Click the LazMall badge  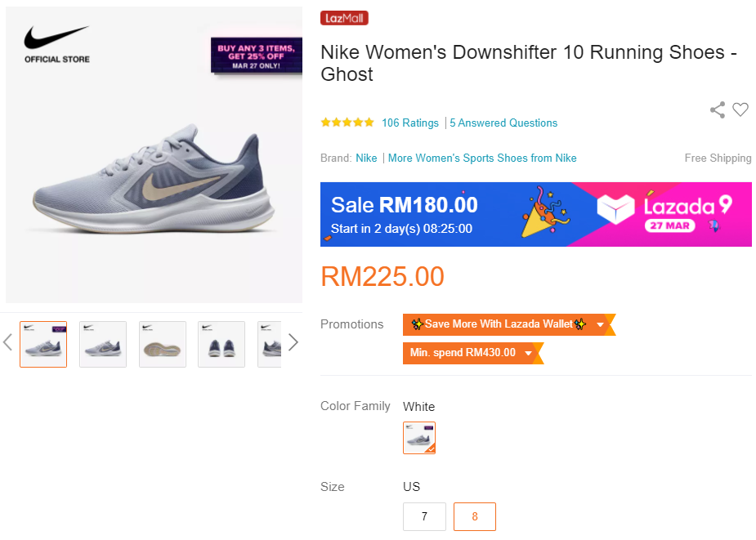tap(344, 18)
